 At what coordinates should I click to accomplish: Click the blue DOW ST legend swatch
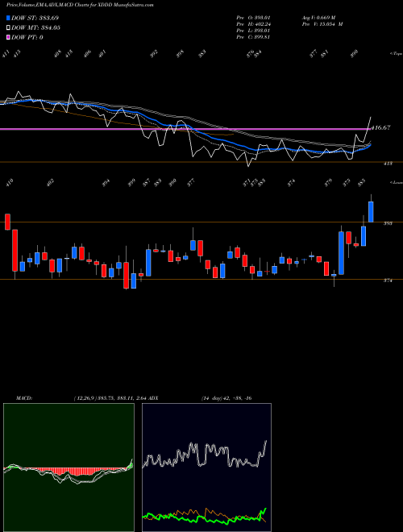[8, 18]
